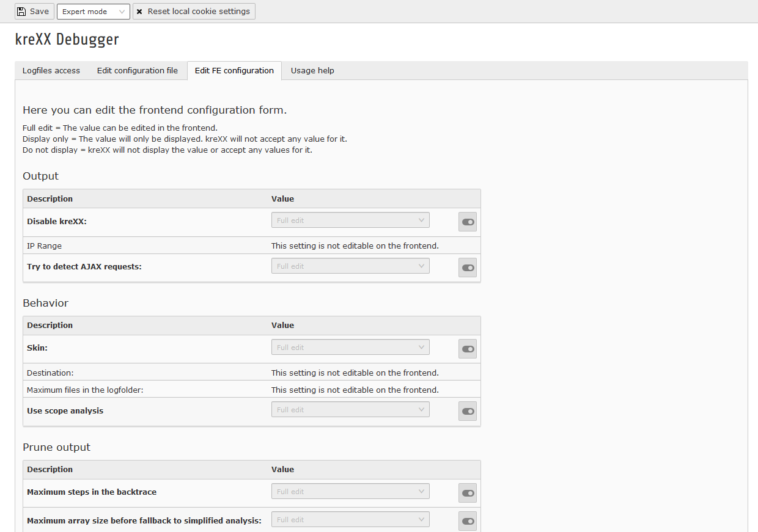This screenshot has height=532, width=758.
Task: Toggle the Use scope analysis switch
Action: click(468, 411)
